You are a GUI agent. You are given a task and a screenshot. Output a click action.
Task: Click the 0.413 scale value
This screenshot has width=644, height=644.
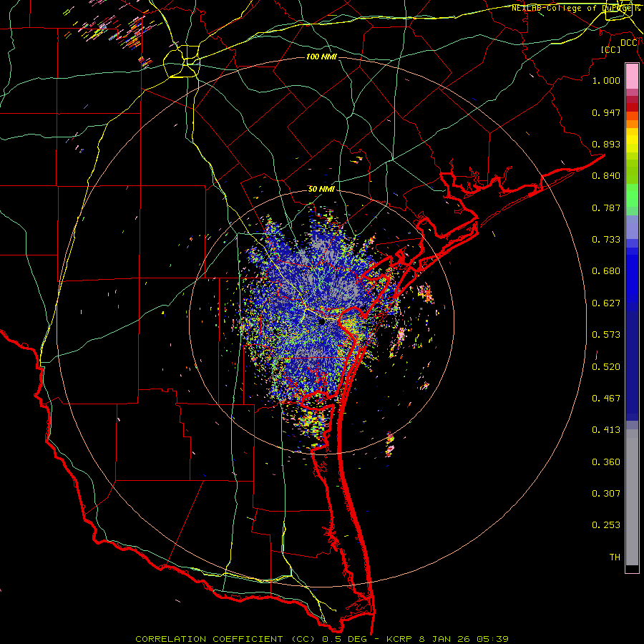606,430
